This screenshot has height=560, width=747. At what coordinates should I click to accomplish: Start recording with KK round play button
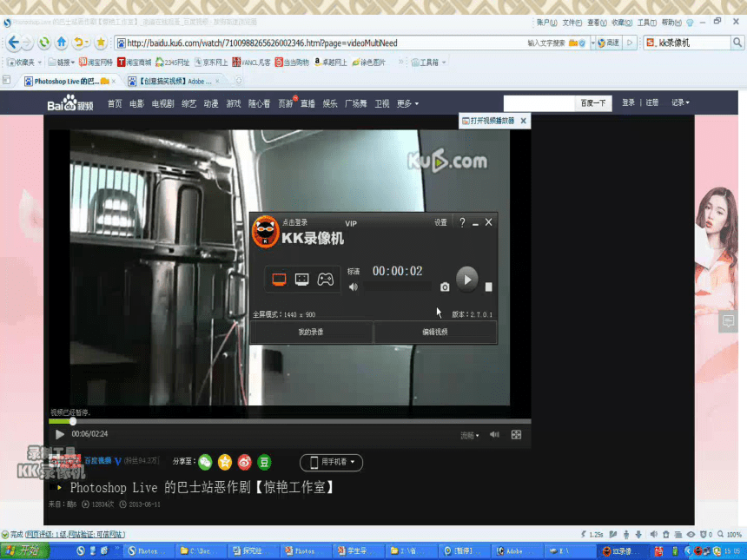tap(467, 280)
